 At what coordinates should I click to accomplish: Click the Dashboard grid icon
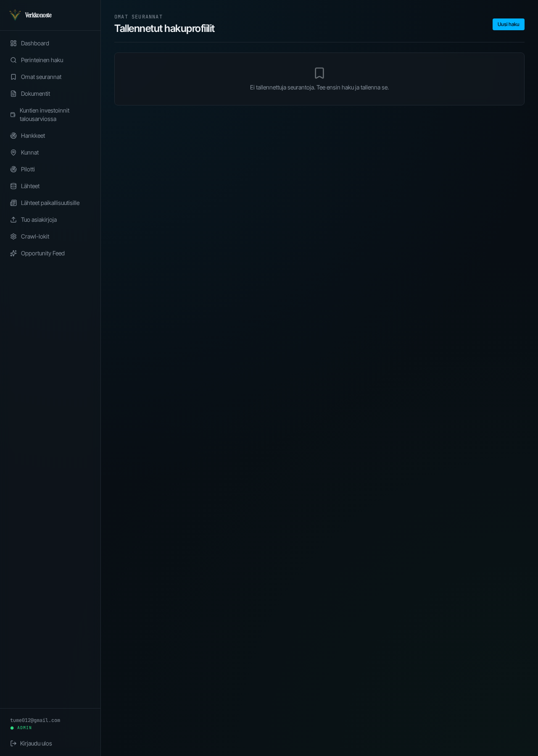pos(13,43)
